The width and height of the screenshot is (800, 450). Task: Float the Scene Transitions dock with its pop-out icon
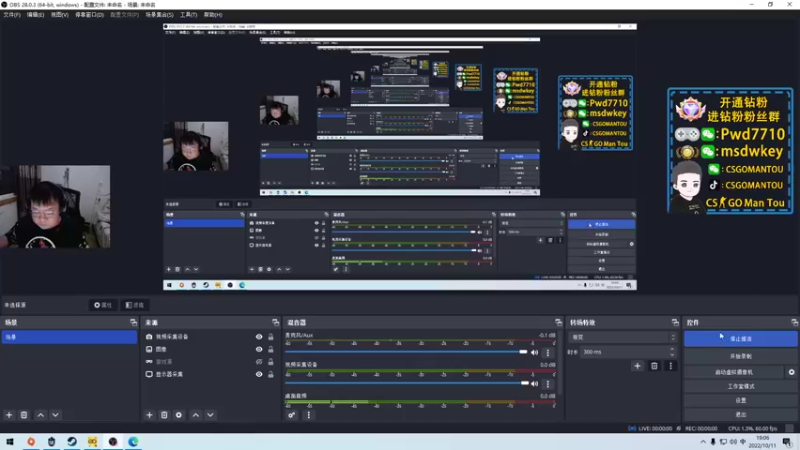click(675, 322)
